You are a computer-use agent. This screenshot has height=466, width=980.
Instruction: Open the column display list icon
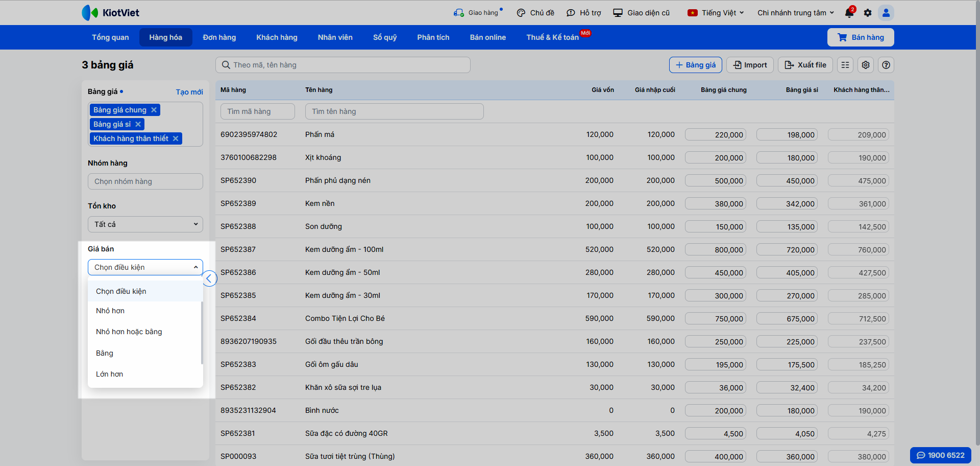click(x=845, y=65)
